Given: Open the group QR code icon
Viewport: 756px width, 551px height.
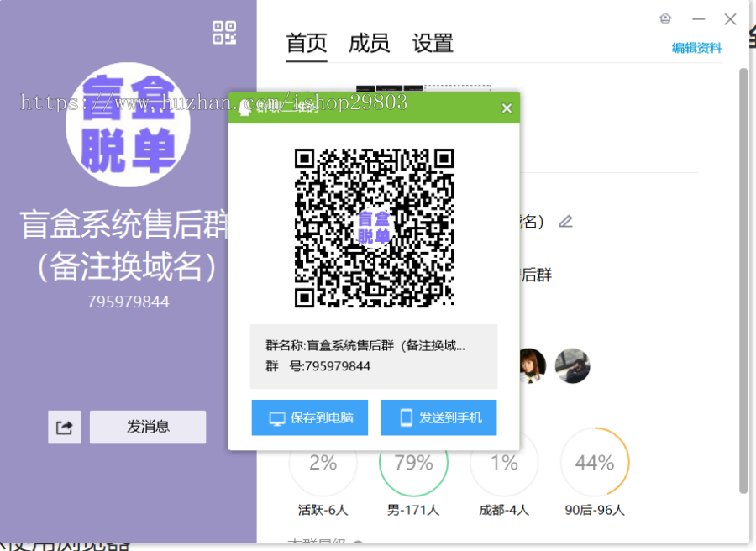Looking at the screenshot, I should (x=224, y=33).
